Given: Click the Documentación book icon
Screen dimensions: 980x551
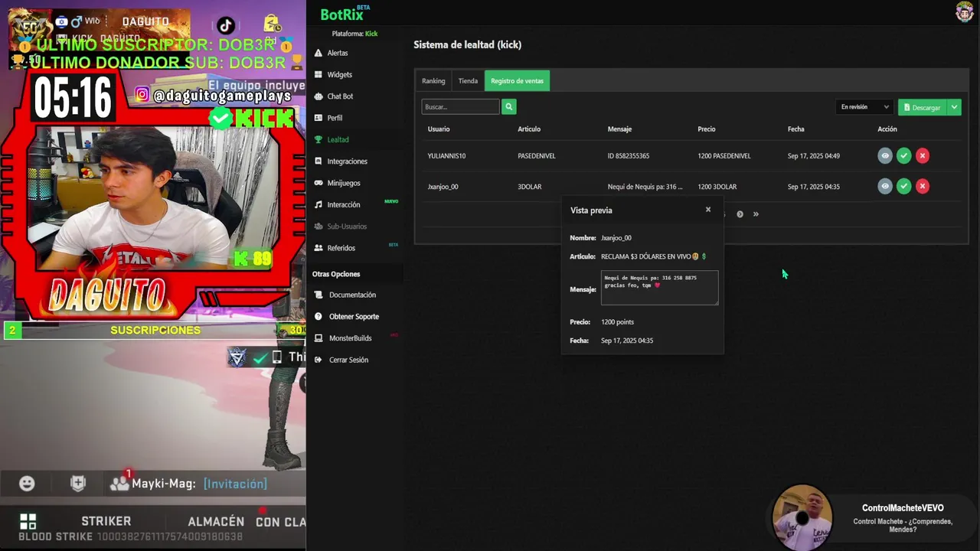Looking at the screenshot, I should (318, 295).
